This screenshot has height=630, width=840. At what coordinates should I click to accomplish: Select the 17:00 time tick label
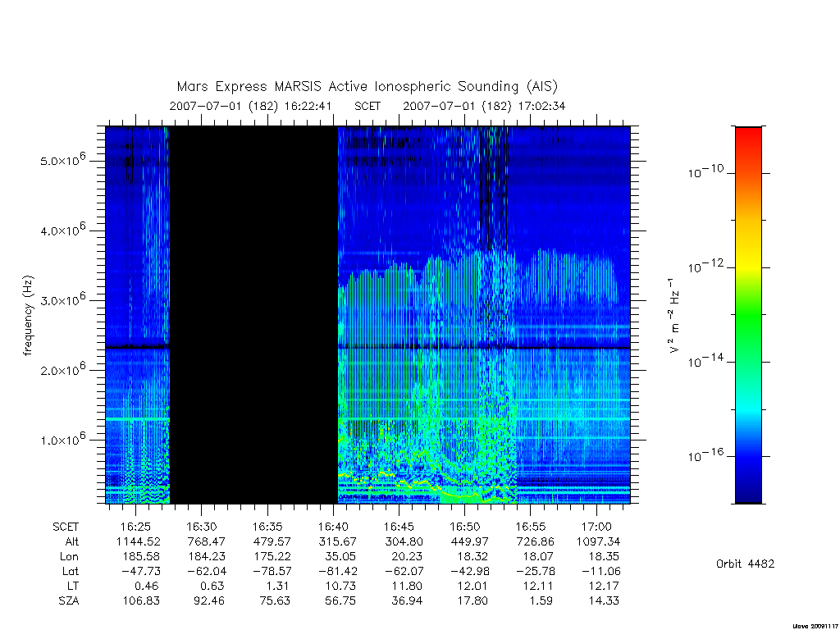596,527
